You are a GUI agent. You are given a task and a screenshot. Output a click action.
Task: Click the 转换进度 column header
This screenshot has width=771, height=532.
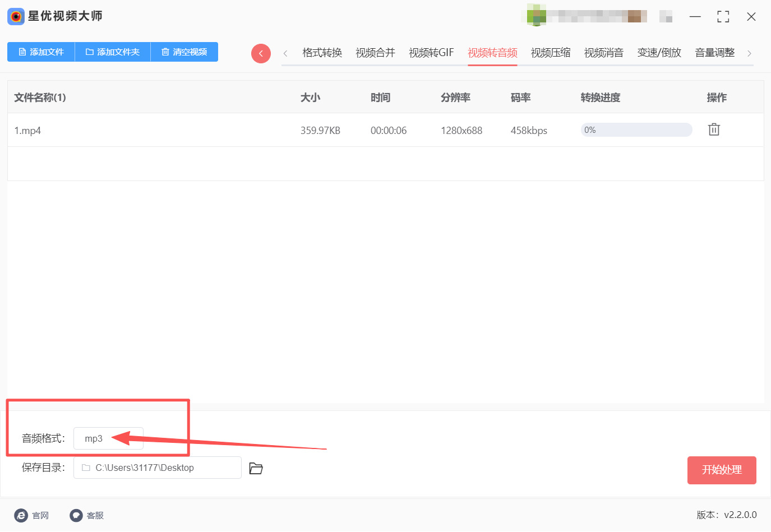tap(601, 98)
